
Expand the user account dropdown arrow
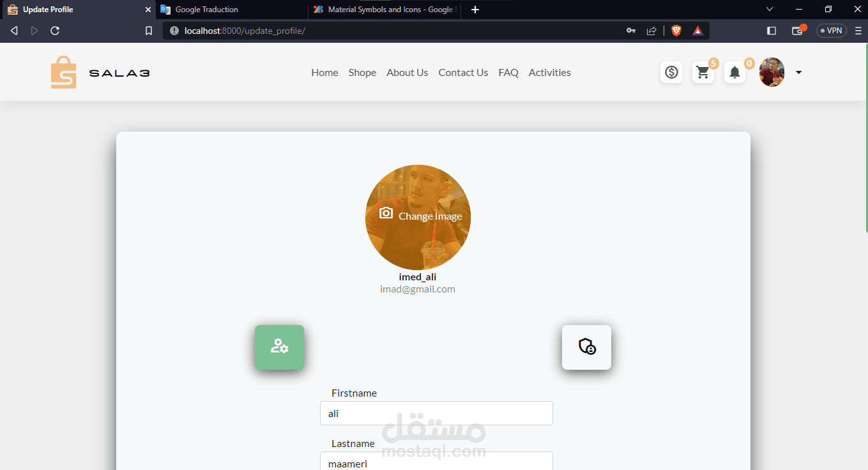tap(798, 72)
